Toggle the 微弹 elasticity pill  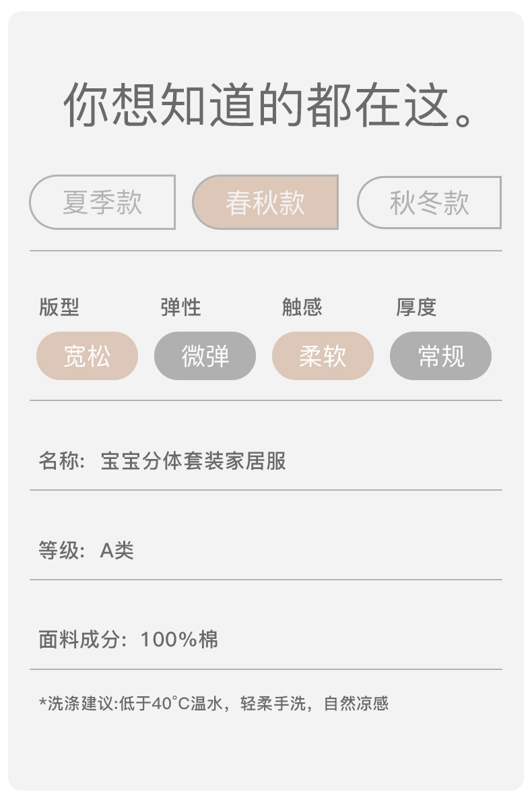click(x=205, y=356)
